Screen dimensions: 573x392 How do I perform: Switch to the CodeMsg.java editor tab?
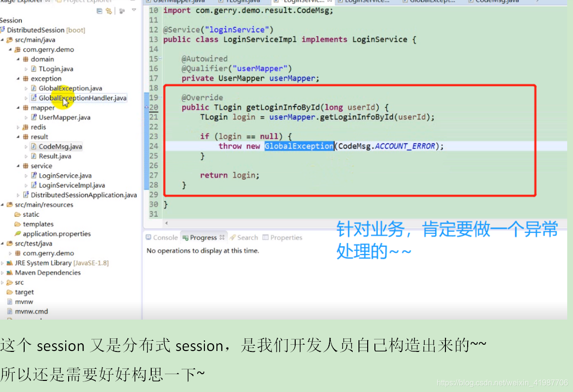[494, 1]
